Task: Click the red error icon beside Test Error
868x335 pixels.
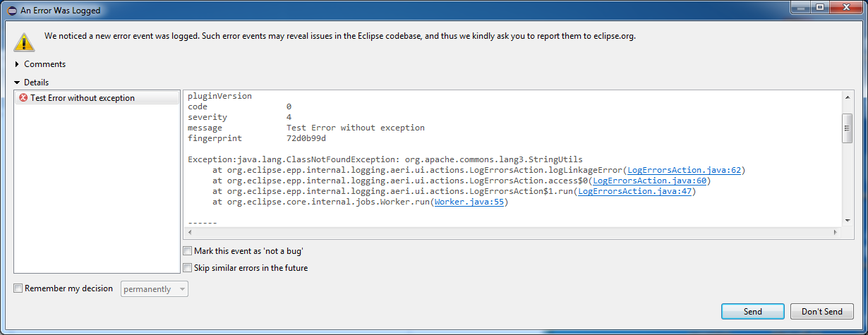Action: point(23,98)
